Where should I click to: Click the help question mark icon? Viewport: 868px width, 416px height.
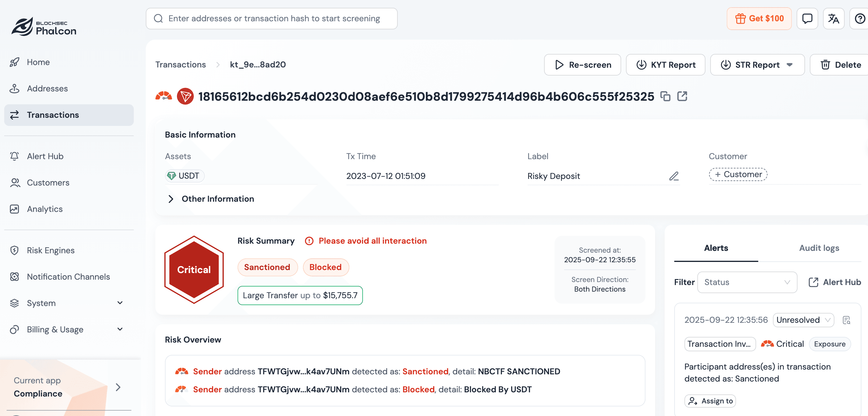(x=860, y=19)
